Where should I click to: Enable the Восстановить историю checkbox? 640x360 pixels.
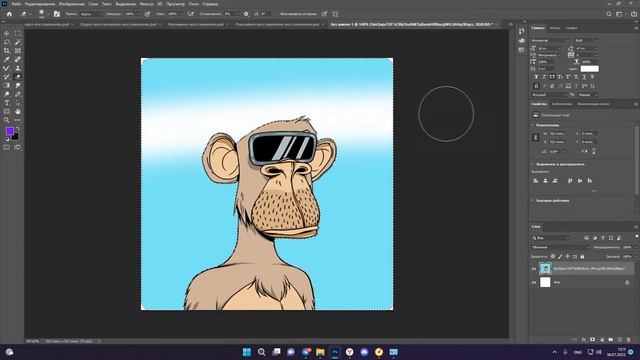point(277,14)
